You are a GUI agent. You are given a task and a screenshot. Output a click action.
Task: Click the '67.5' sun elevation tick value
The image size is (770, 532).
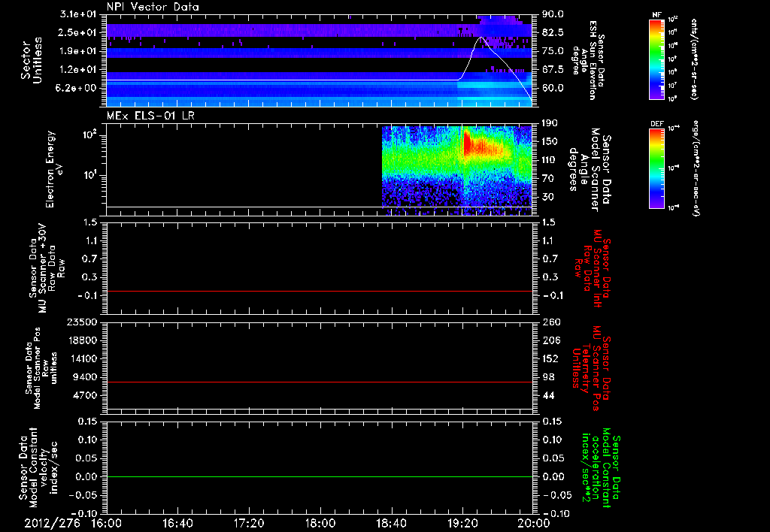point(553,70)
